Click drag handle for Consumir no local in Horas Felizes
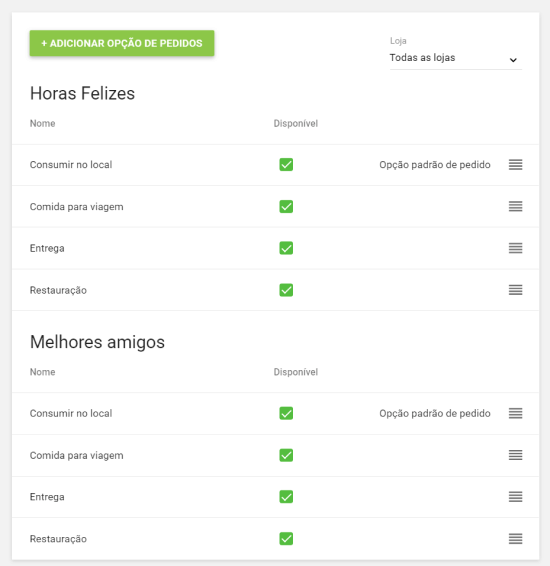This screenshot has height=566, width=550. pos(515,165)
